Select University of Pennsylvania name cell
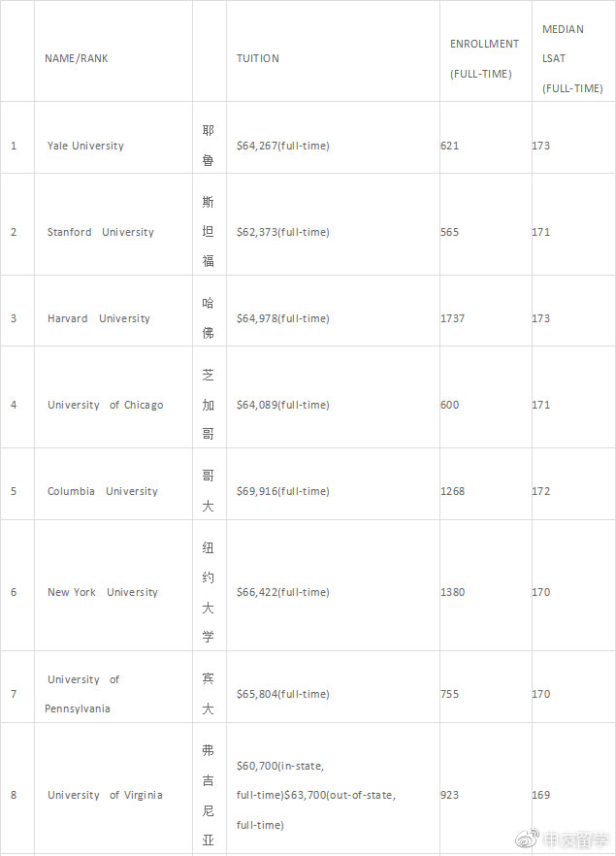 [x=113, y=687]
